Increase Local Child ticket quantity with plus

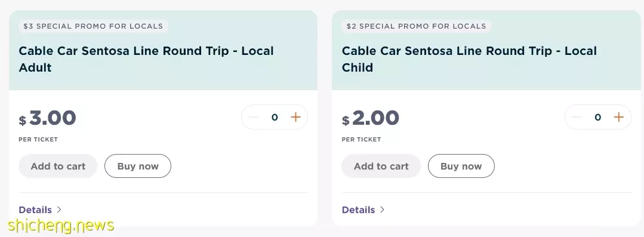(x=618, y=117)
